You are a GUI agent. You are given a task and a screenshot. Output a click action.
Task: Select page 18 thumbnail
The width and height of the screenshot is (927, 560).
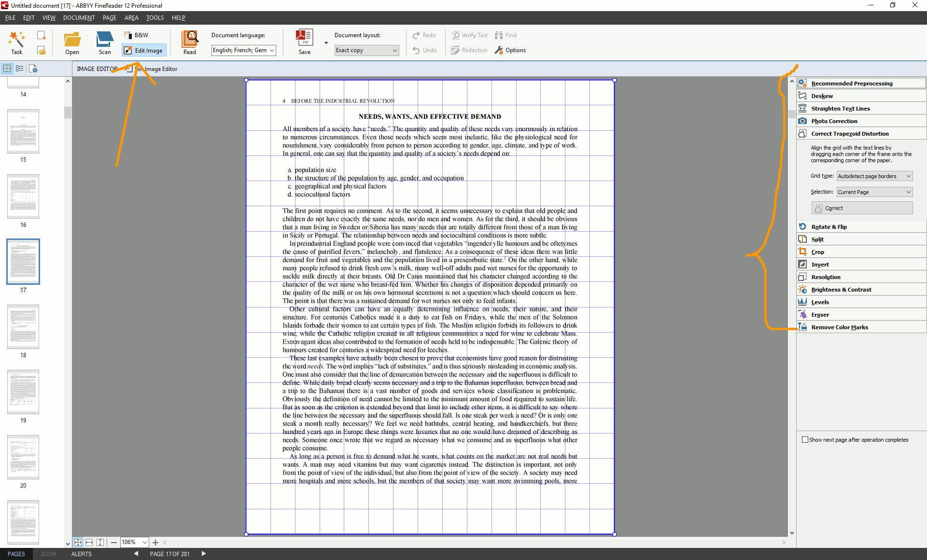pyautogui.click(x=23, y=327)
